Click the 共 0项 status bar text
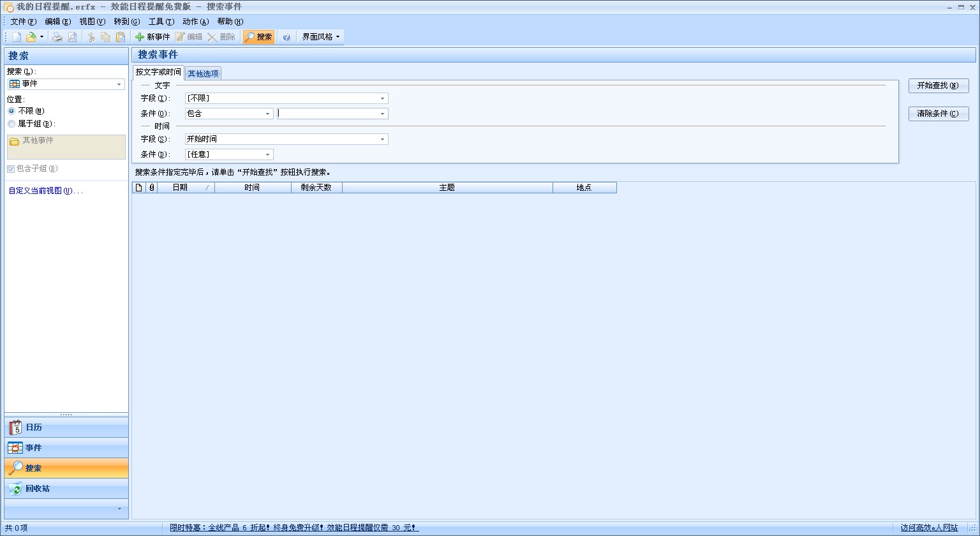Screen dimensions: 980x536 [x=17, y=528]
